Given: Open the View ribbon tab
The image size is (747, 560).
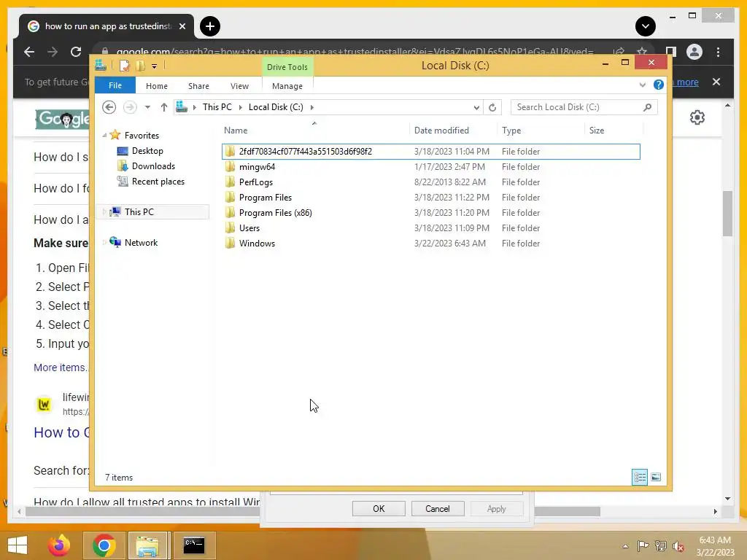Looking at the screenshot, I should 239,86.
